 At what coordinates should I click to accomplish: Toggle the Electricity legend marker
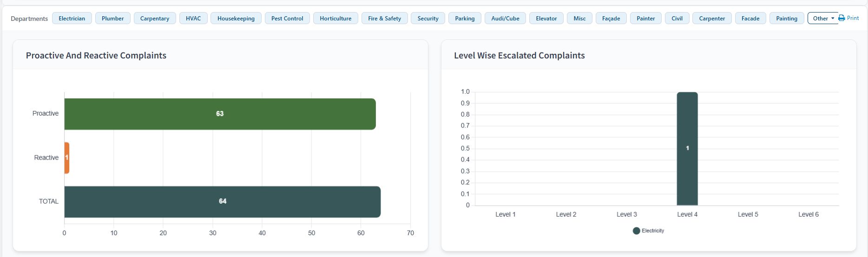coord(636,231)
